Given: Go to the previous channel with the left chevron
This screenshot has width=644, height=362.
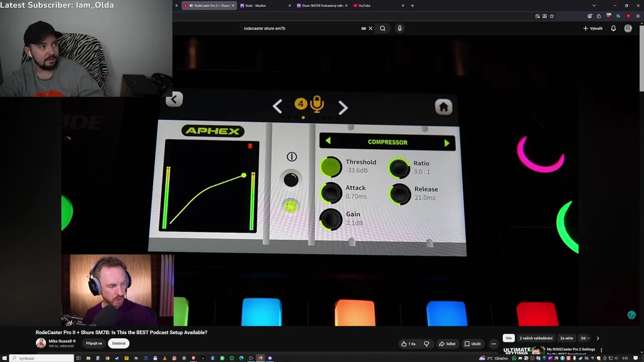Looking at the screenshot, I should click(x=277, y=107).
